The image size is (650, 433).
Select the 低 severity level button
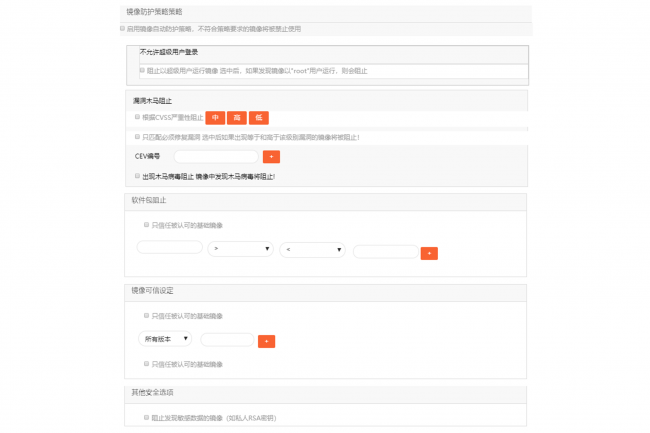point(258,117)
